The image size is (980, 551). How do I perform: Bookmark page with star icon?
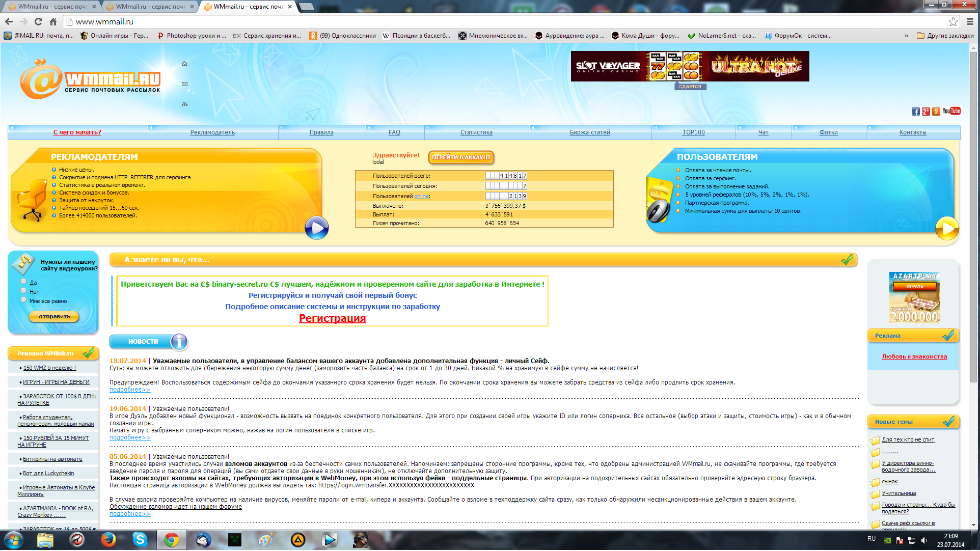[x=953, y=21]
